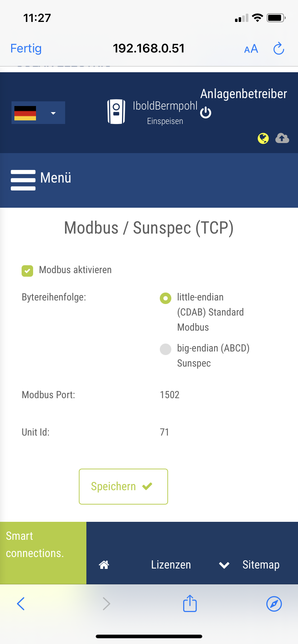Open the Lizenzen footer link

pyautogui.click(x=171, y=565)
